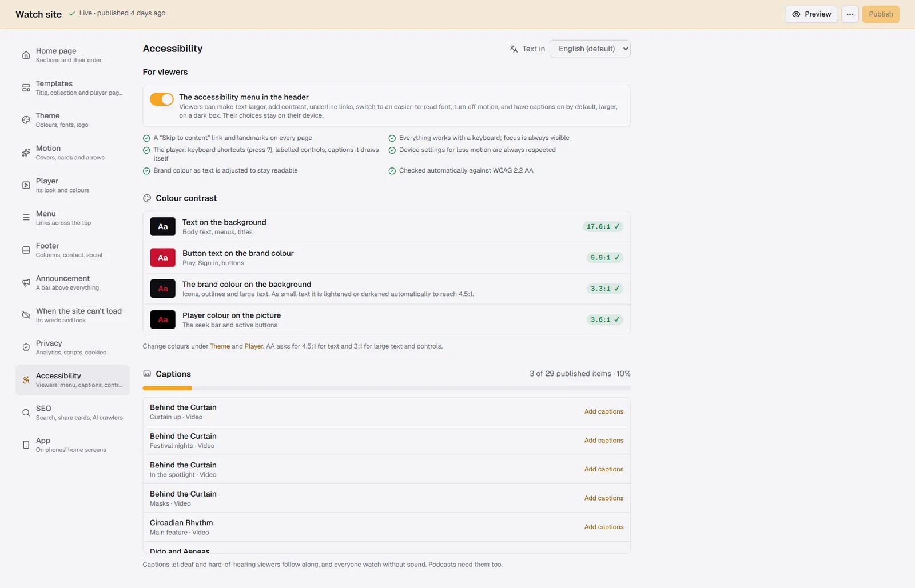Click the Publish button

pos(881,14)
